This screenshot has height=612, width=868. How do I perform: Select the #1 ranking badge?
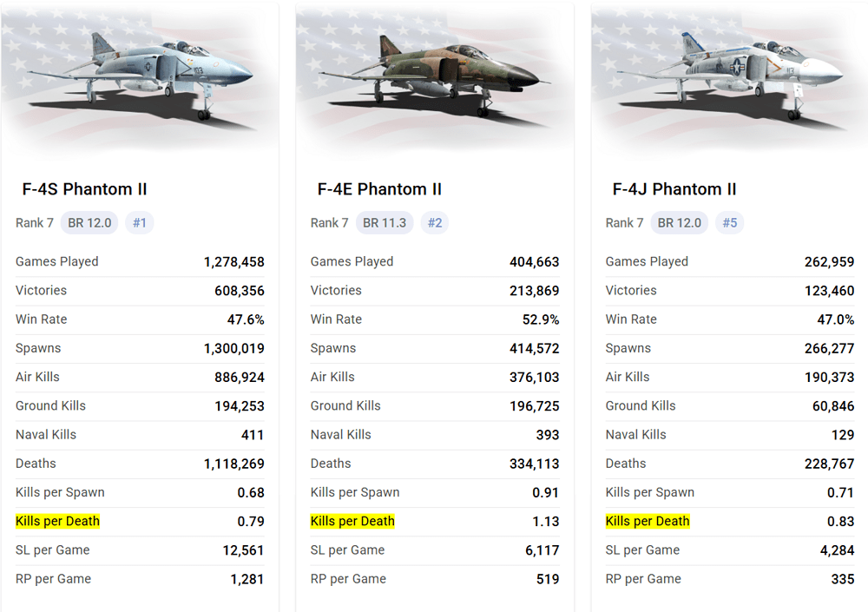click(x=140, y=223)
